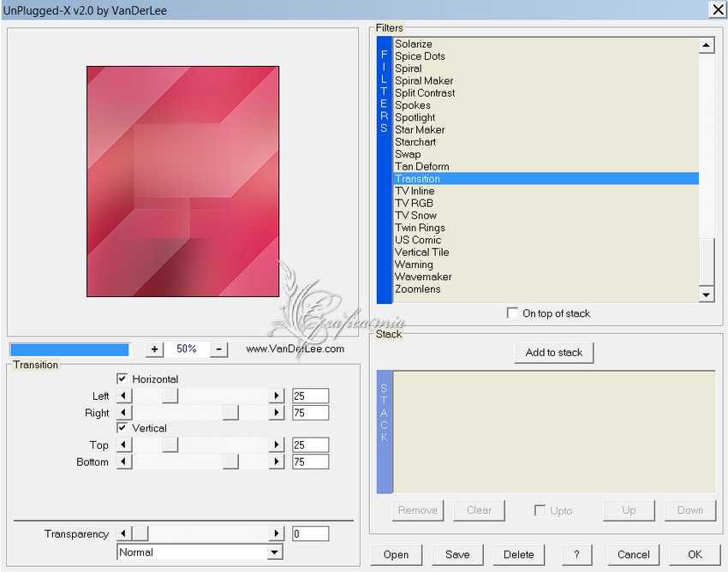Confirm filter with OK button
This screenshot has width=728, height=572.
(695, 555)
